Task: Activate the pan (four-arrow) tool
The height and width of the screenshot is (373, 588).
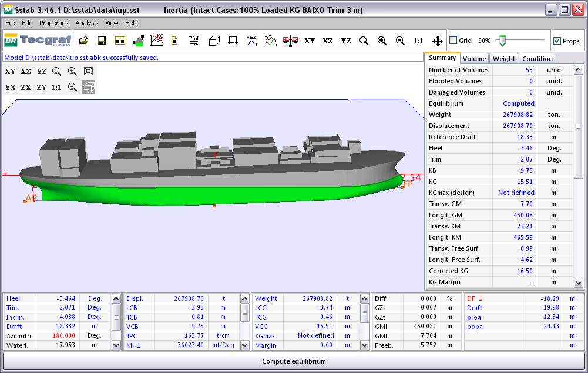Action: click(x=438, y=41)
